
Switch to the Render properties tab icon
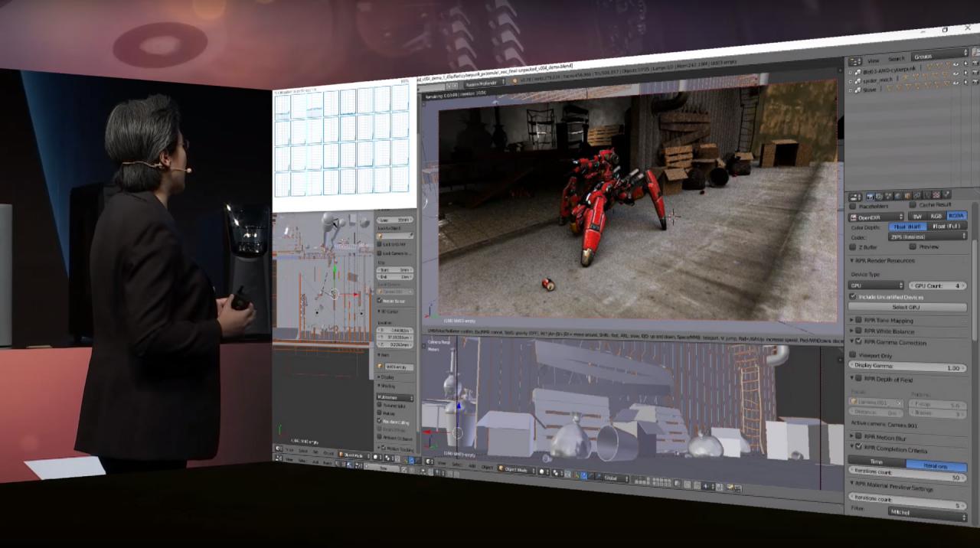(870, 197)
